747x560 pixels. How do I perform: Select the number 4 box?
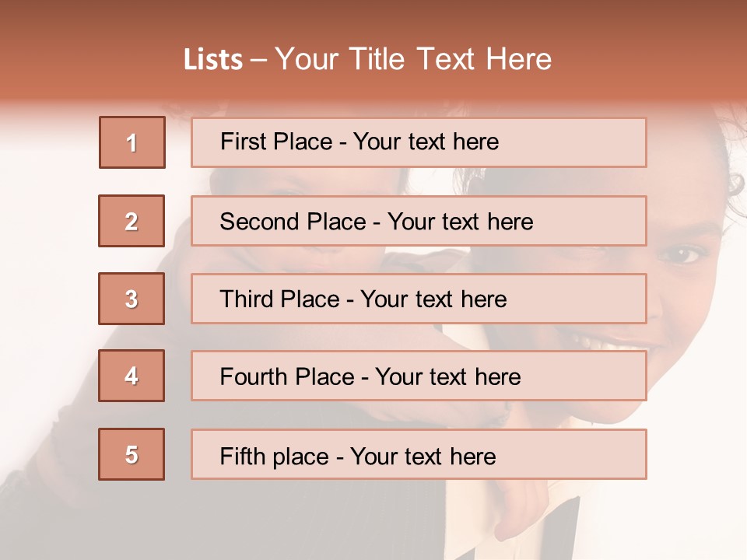(132, 376)
